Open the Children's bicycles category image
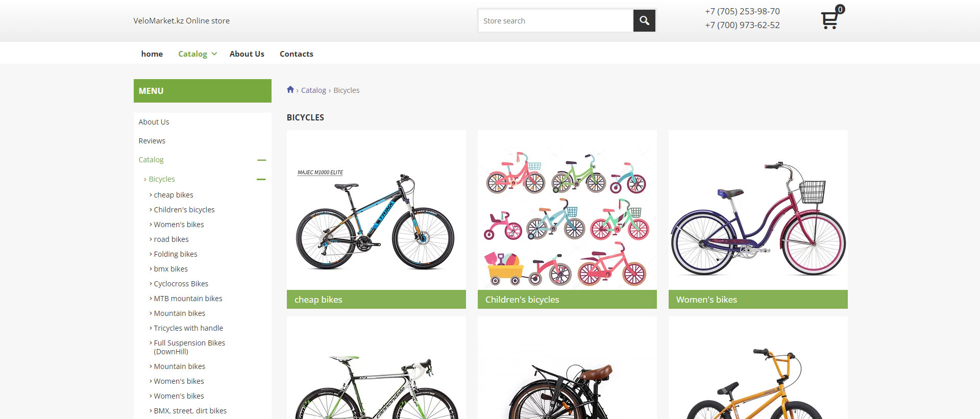The image size is (980, 419). pos(567,210)
